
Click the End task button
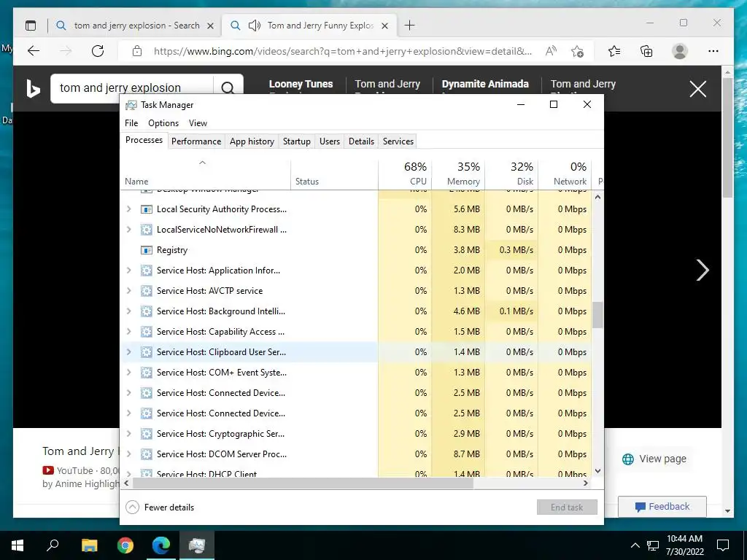point(567,507)
